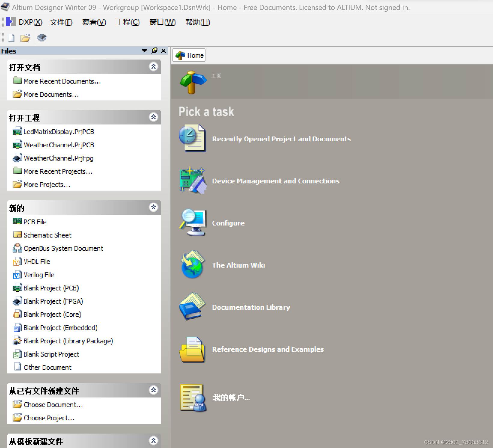Viewport: 493px width, 448px height.
Task: Click the account profile icon
Action: [193, 398]
